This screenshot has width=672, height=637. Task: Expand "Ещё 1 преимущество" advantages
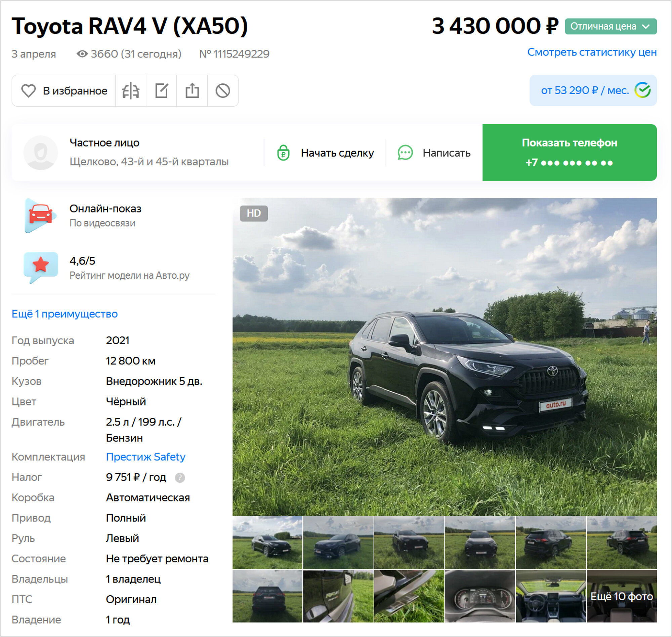(65, 314)
